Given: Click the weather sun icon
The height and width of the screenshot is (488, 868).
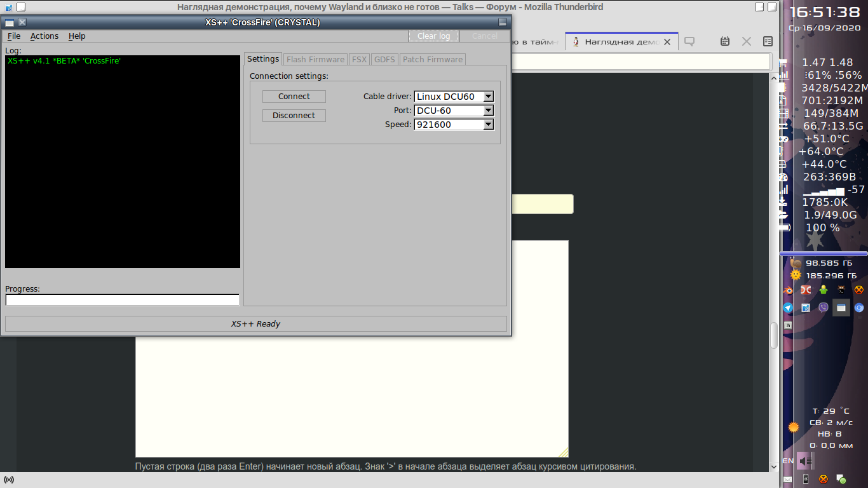Looking at the screenshot, I should (793, 427).
